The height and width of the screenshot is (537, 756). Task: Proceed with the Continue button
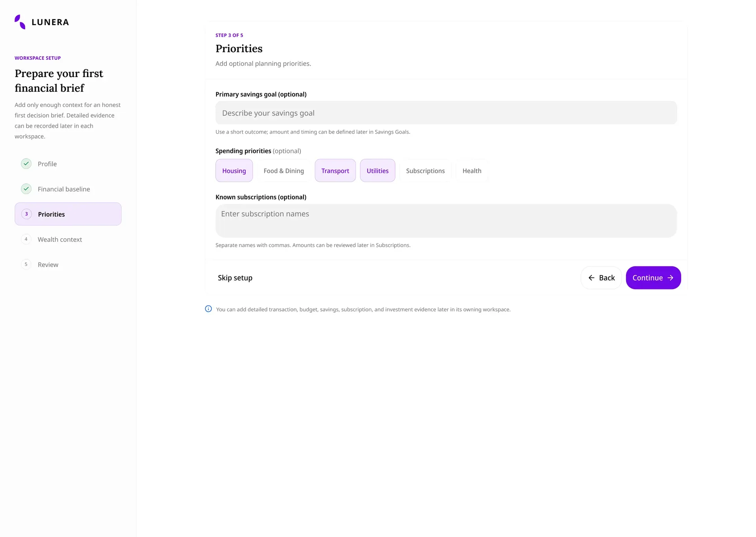click(653, 278)
